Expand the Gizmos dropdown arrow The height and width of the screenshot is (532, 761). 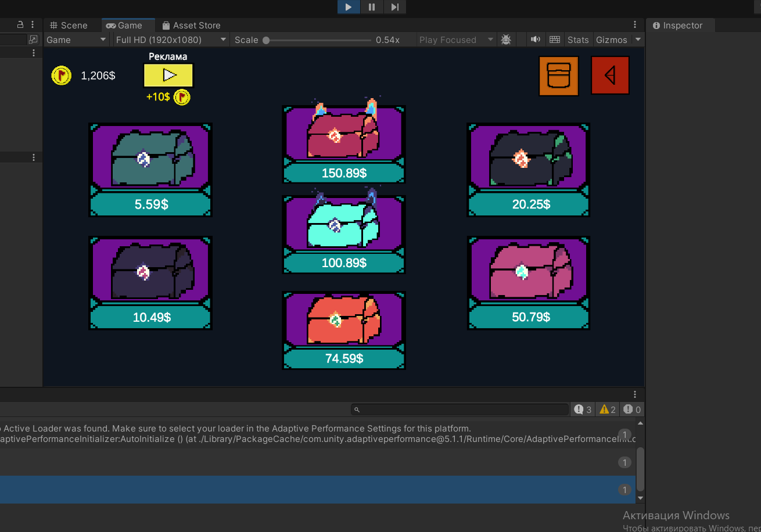point(638,39)
